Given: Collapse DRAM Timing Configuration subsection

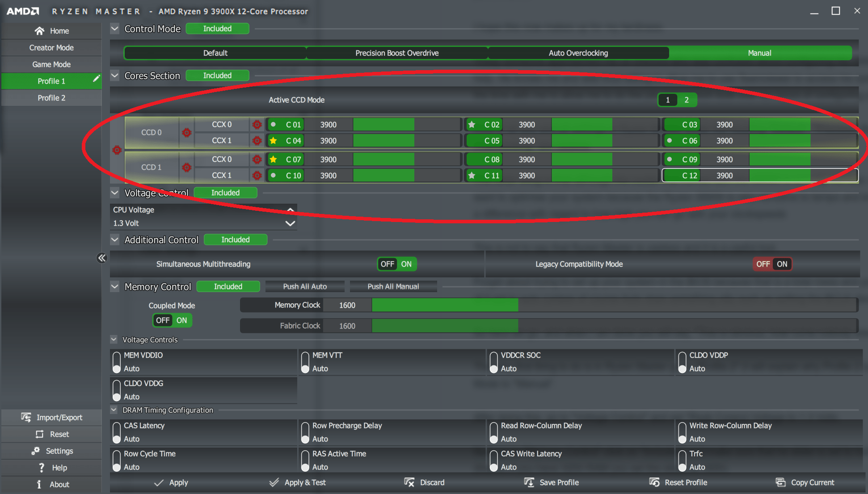Looking at the screenshot, I should pyautogui.click(x=114, y=410).
